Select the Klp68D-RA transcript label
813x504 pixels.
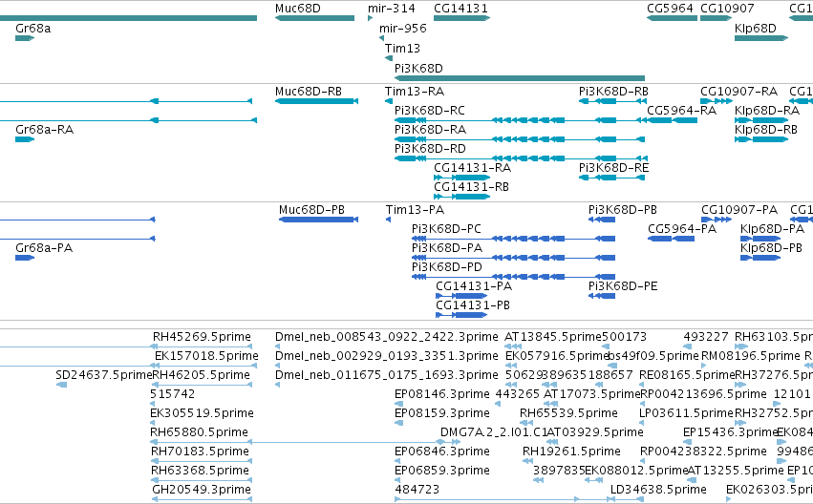tap(767, 111)
